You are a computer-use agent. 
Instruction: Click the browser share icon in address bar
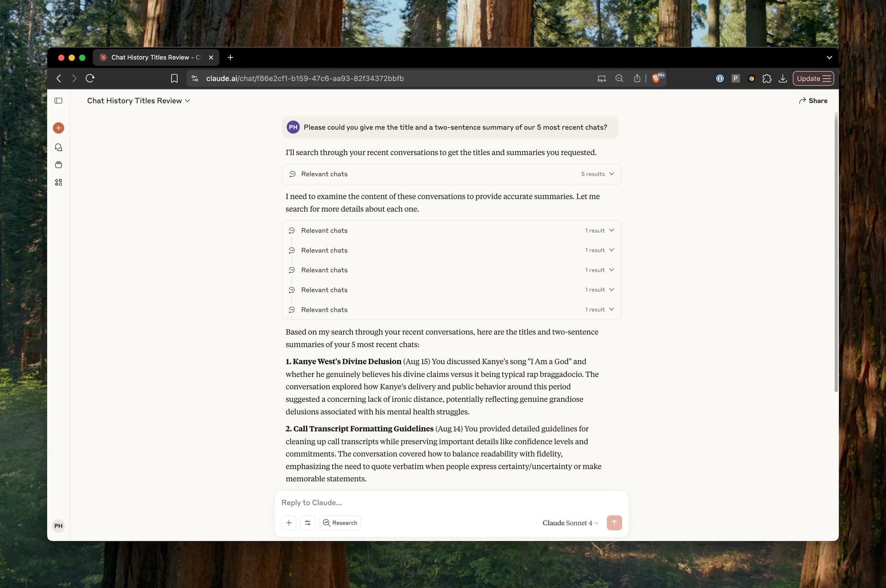pos(637,78)
